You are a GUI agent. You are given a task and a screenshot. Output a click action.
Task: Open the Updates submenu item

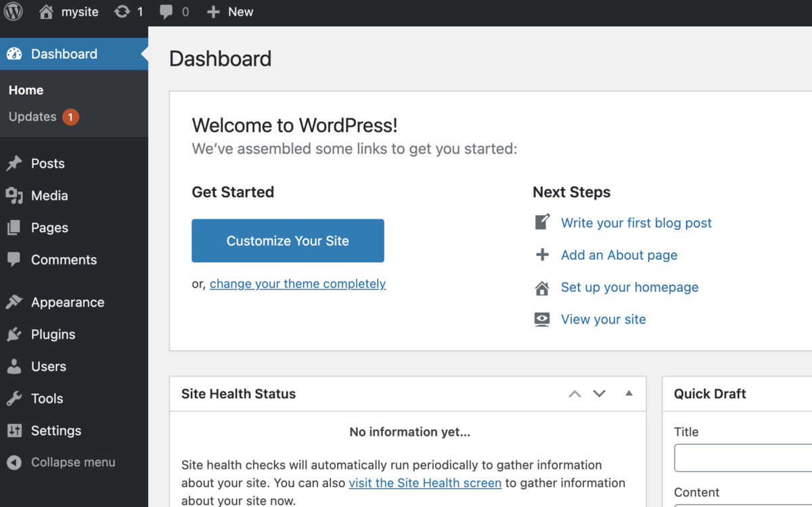32,116
